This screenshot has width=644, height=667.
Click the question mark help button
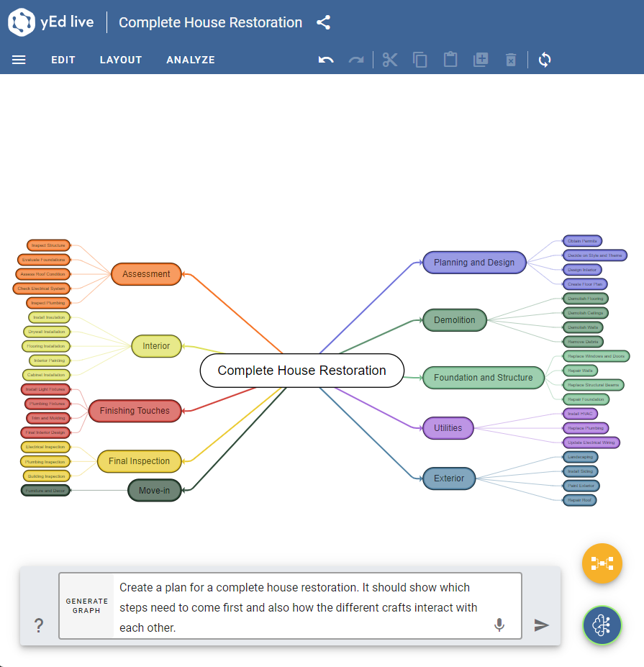pyautogui.click(x=39, y=626)
